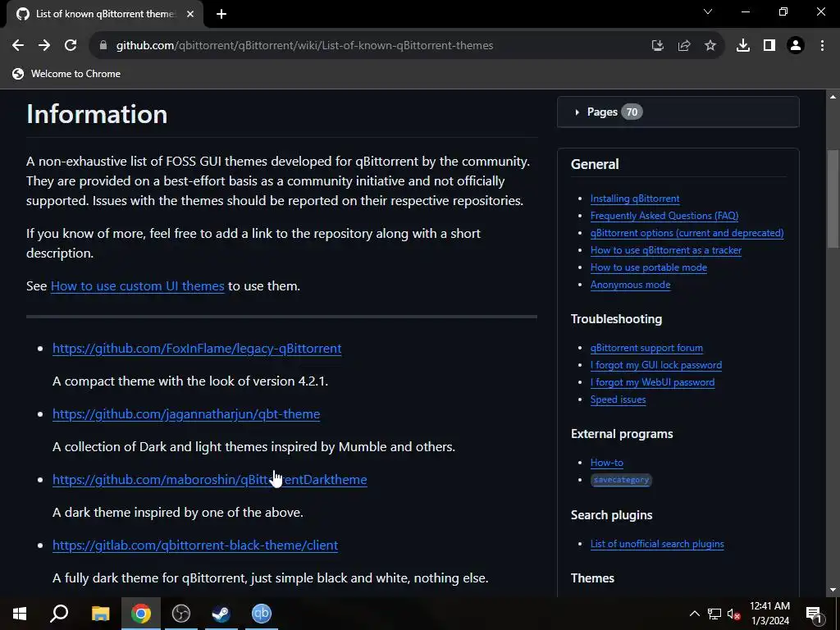840x630 pixels.
Task: Go forward using the browser forward arrow
Action: 44,46
